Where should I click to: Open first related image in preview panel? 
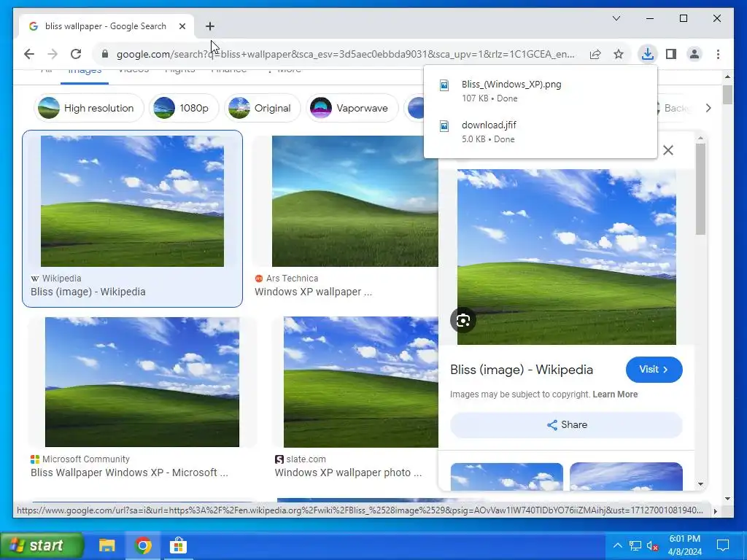[x=507, y=476]
